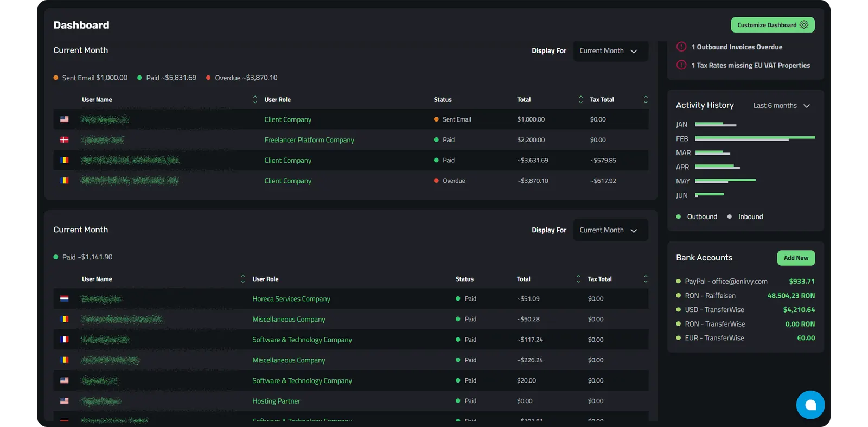
Task: Click Overdue status in Client Company row
Action: (450, 181)
